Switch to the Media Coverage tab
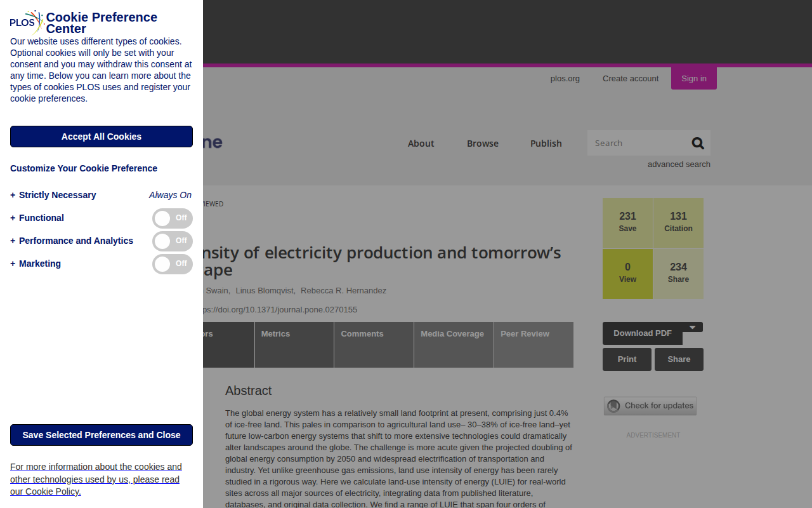The height and width of the screenshot is (508, 812). click(454, 345)
